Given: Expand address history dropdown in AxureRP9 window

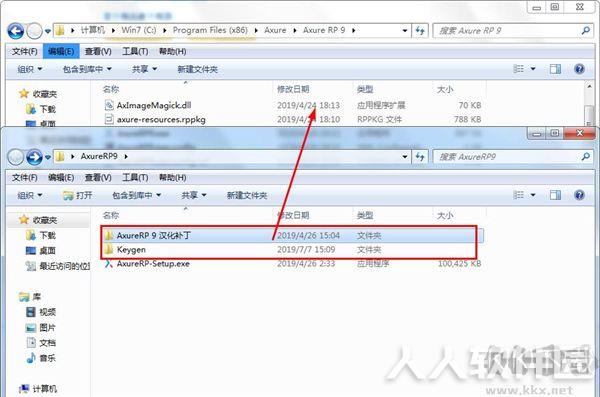Looking at the screenshot, I should click(x=405, y=157).
